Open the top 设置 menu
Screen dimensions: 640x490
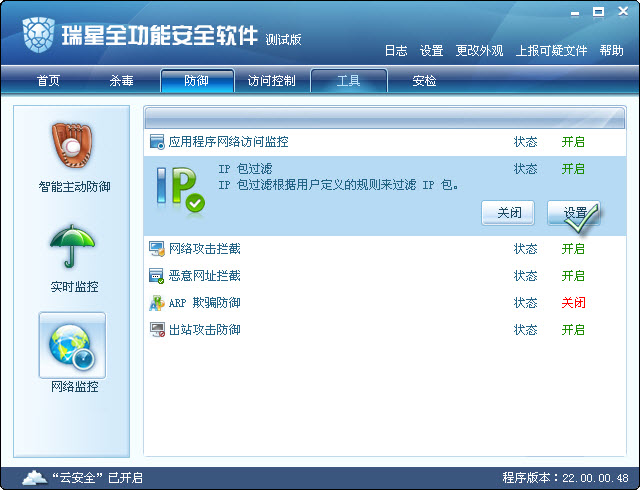[x=431, y=51]
